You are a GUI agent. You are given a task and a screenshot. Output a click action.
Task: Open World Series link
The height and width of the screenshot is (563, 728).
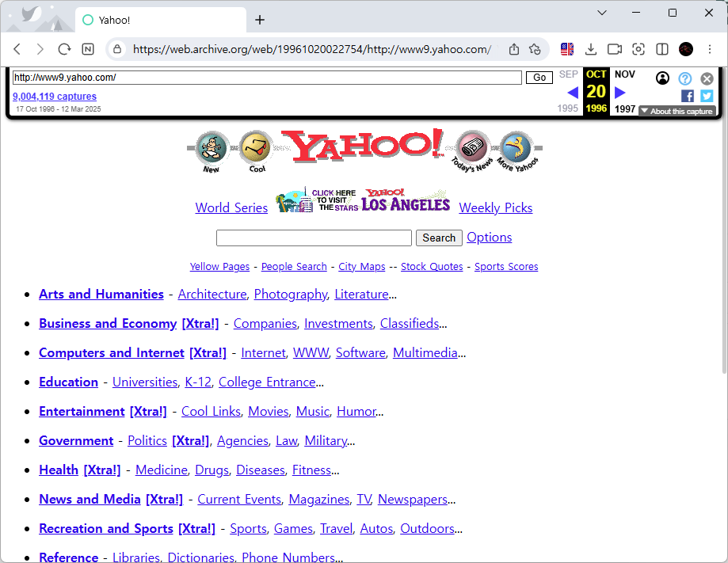coord(231,208)
